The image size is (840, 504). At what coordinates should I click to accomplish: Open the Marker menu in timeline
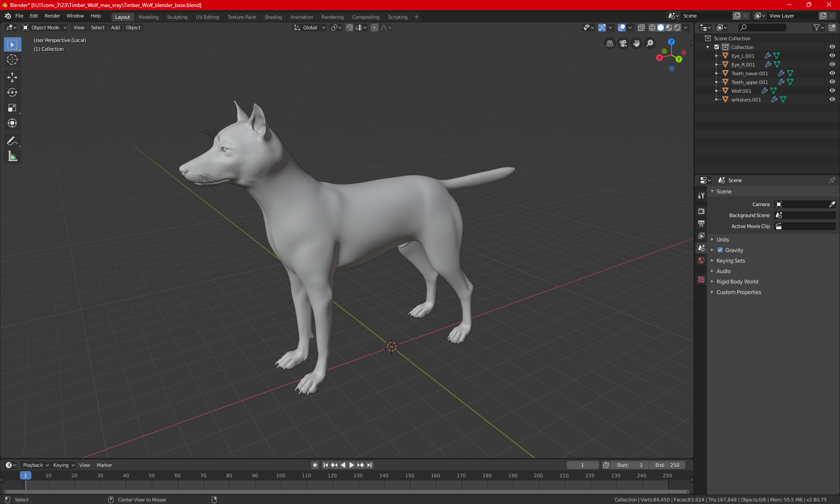(x=104, y=465)
